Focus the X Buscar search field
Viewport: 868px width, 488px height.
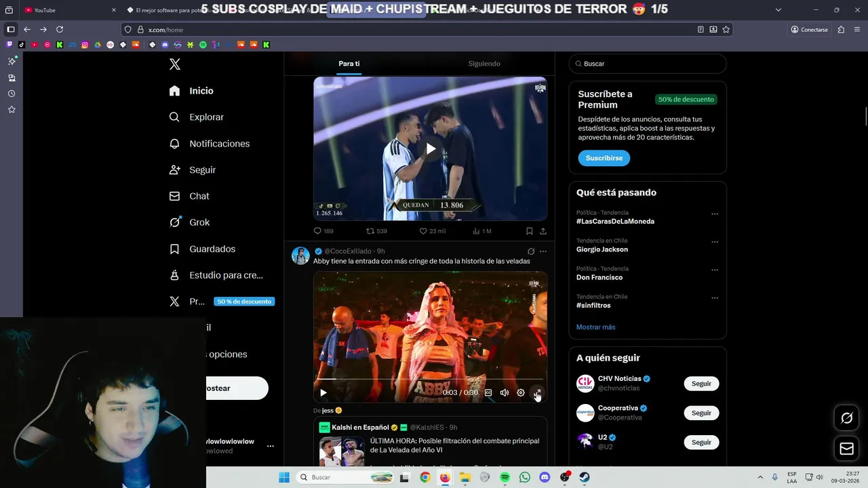click(x=648, y=64)
